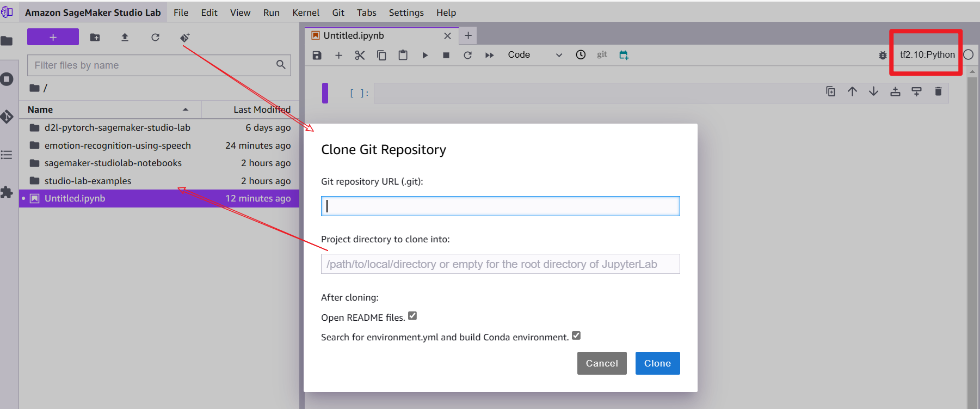Screen dimensions: 980x409
Task: Save the notebook with the disk icon
Action: (317, 55)
